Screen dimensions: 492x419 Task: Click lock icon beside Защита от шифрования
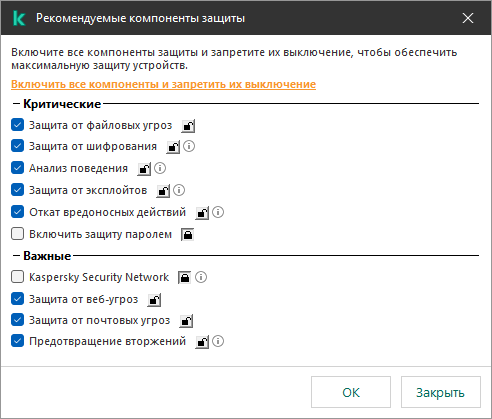point(173,147)
